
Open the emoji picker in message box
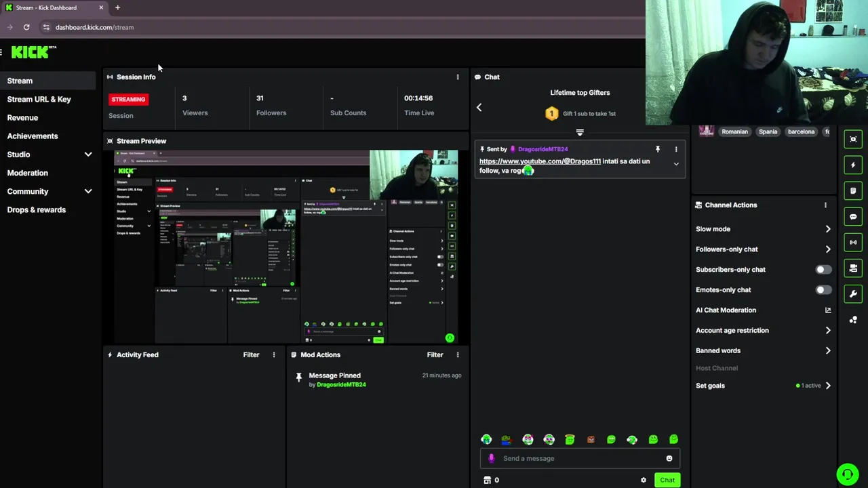click(x=669, y=458)
